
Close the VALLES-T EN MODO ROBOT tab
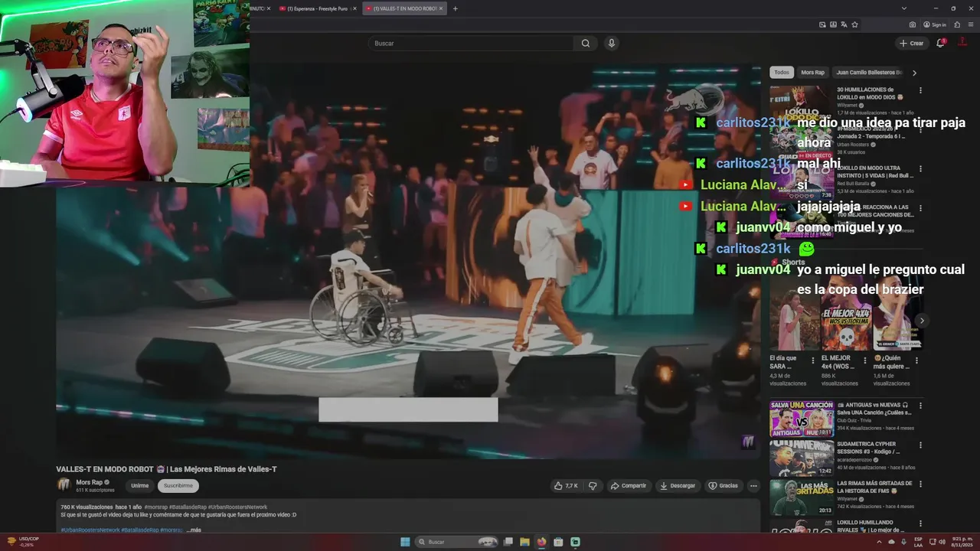tap(441, 8)
